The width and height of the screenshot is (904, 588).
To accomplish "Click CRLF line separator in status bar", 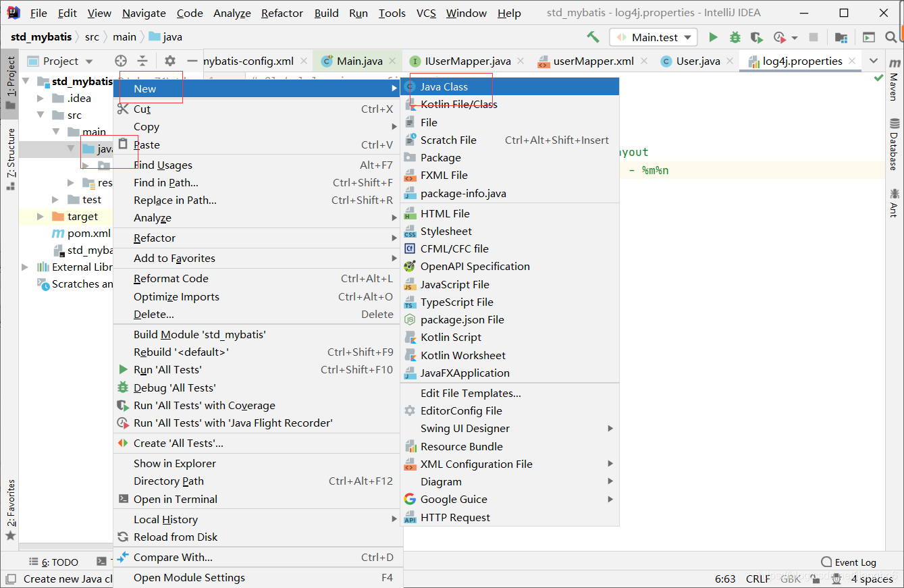I will [758, 579].
